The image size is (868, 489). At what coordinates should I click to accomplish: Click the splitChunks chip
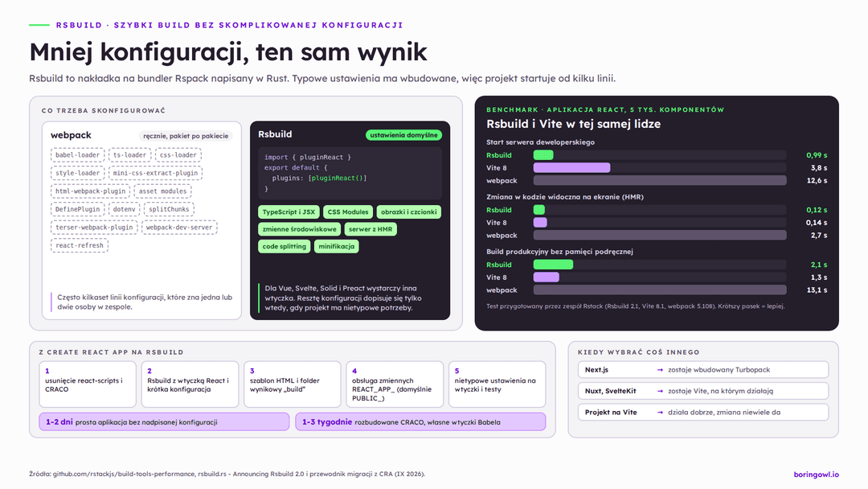pos(169,209)
